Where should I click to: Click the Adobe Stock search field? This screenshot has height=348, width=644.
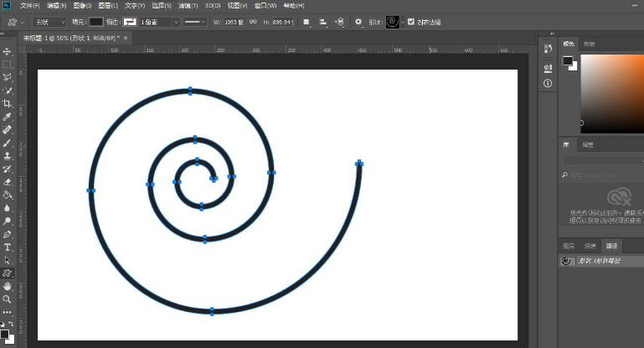(603, 175)
